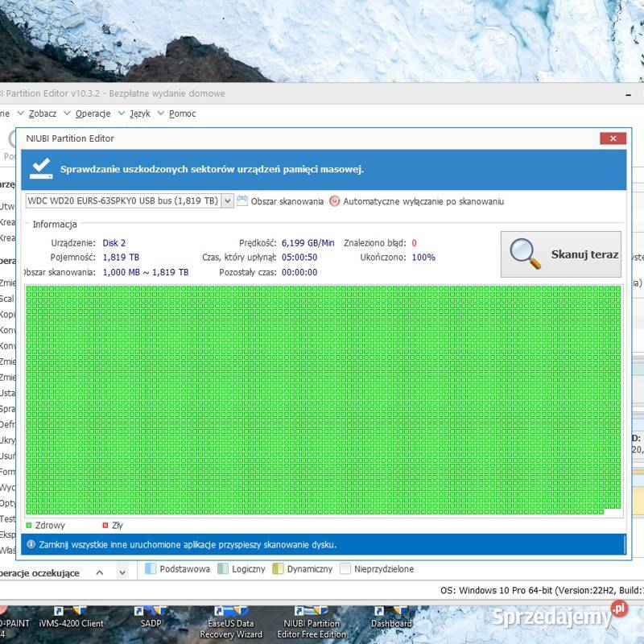This screenshot has height=644, width=644.
Task: Click the OS Windows 10 Pro status text
Action: [542, 591]
